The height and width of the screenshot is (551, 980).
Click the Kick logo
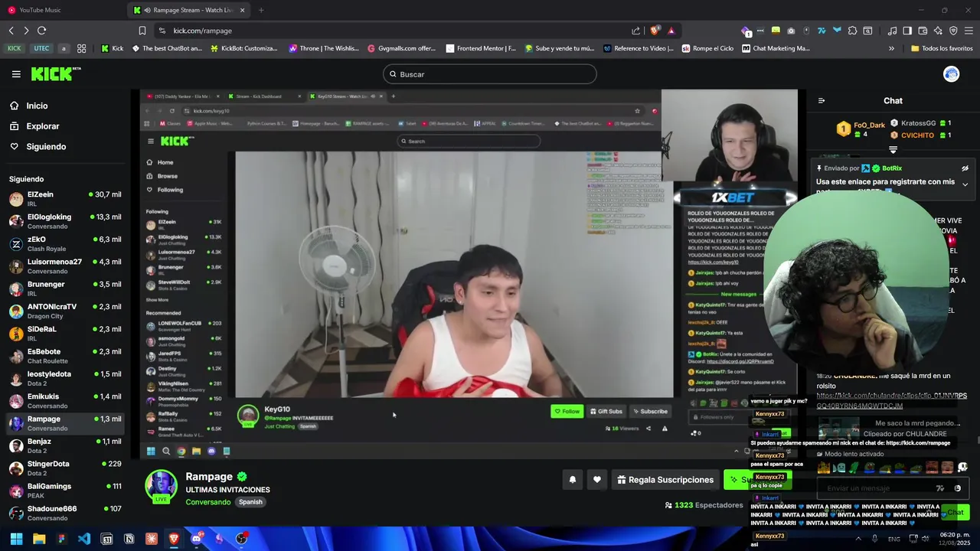tap(56, 74)
